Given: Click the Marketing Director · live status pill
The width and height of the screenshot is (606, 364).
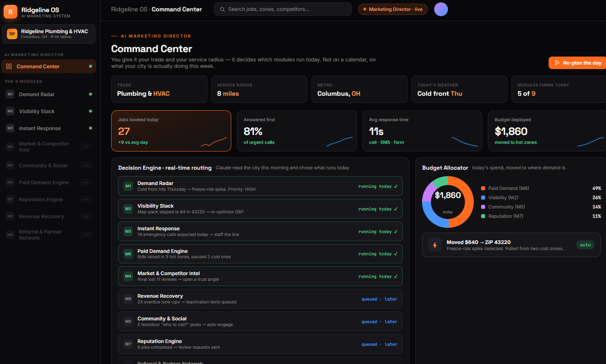Looking at the screenshot, I should point(393,9).
